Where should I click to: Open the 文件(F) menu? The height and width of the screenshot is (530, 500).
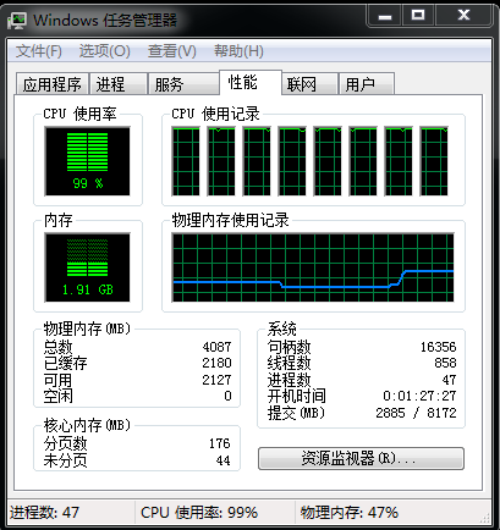coord(39,51)
